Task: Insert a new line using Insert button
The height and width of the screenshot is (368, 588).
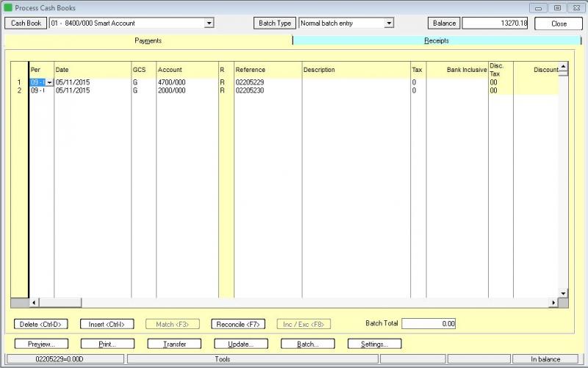Action: [x=107, y=324]
